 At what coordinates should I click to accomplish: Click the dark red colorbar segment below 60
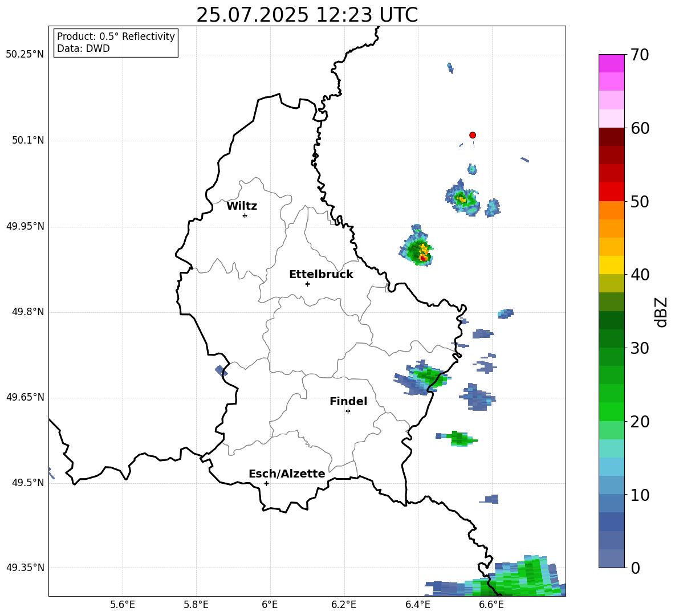point(611,137)
